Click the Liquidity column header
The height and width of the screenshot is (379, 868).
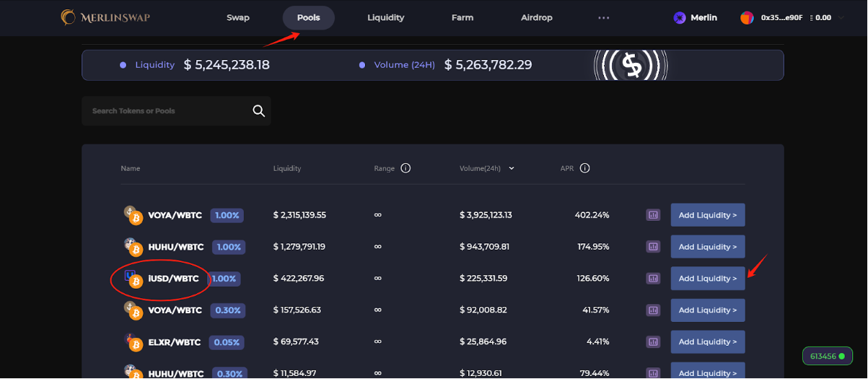[287, 168]
